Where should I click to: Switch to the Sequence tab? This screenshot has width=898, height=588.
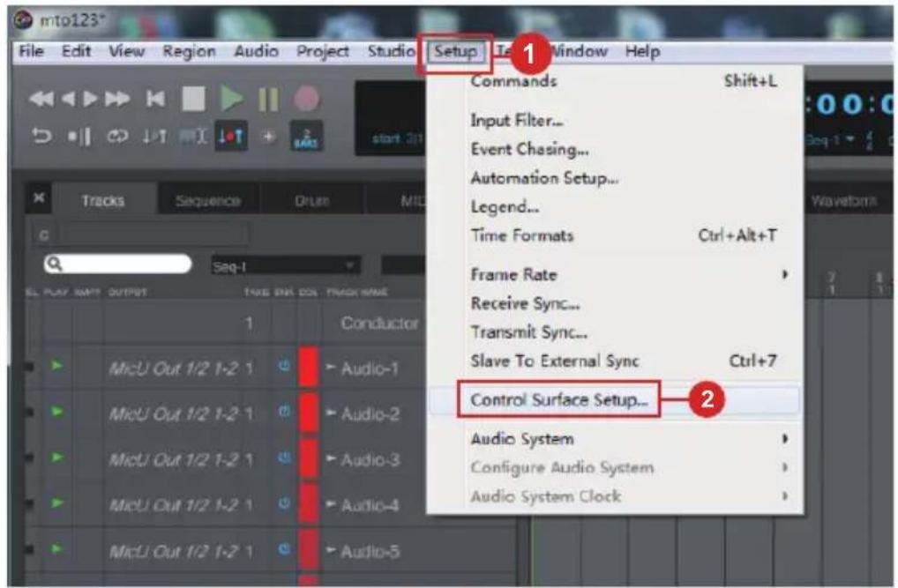pos(208,200)
